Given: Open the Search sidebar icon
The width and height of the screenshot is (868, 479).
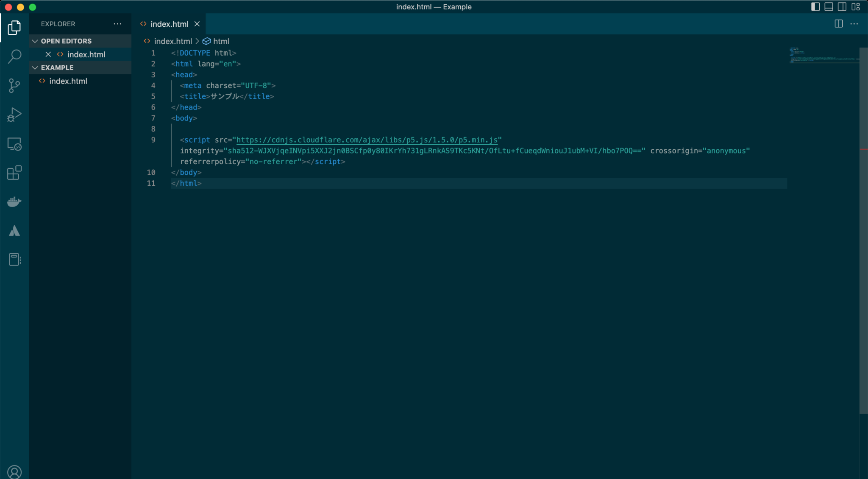Looking at the screenshot, I should pyautogui.click(x=14, y=56).
